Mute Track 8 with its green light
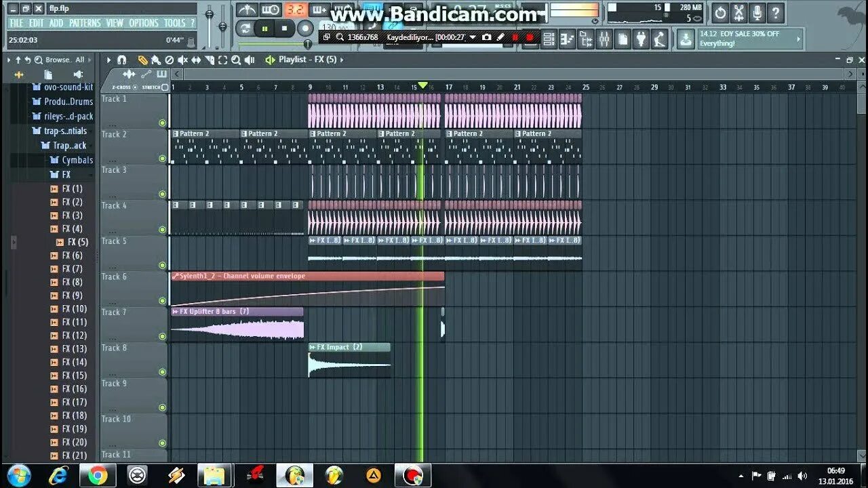The image size is (868, 488). tap(162, 372)
